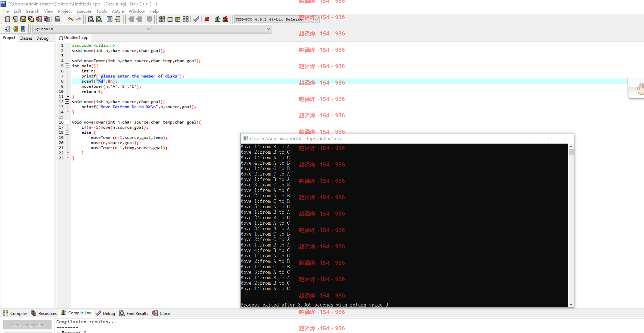The image size is (644, 333).
Task: Click the console line 'Move 5:from A to C'
Action: (265, 207)
